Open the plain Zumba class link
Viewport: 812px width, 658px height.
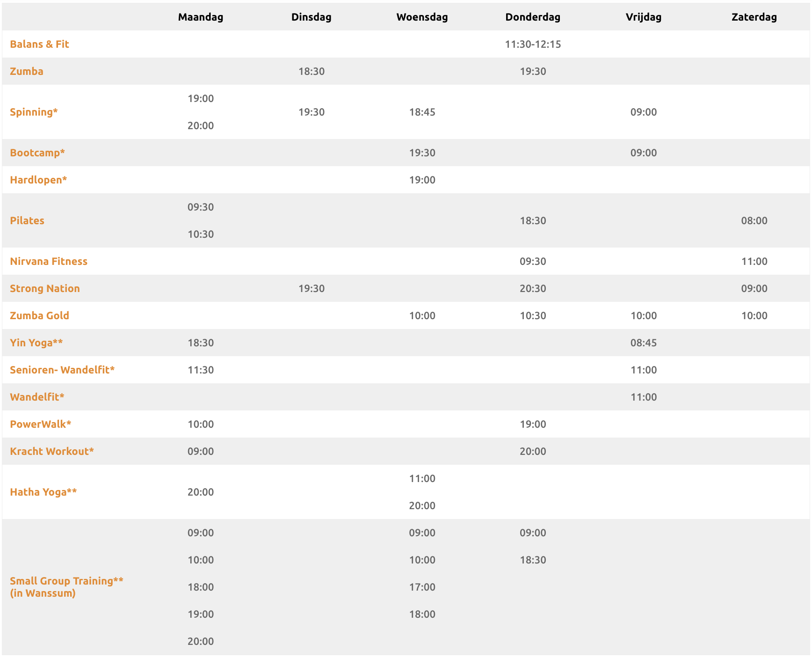pyautogui.click(x=27, y=72)
